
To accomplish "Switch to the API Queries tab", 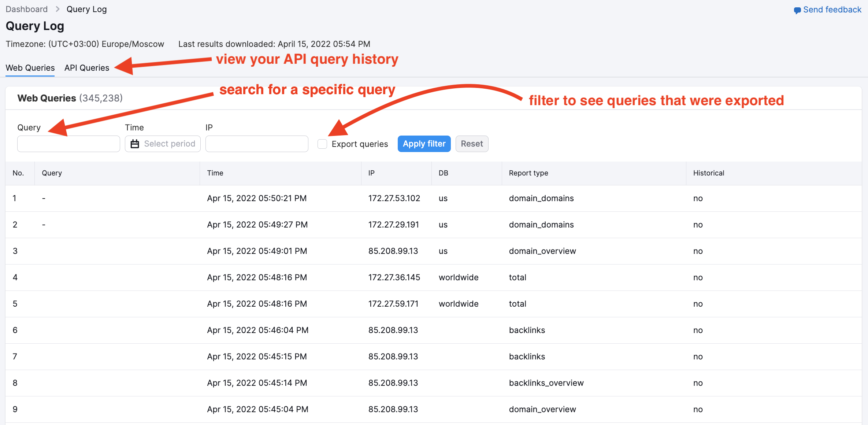I will point(86,68).
